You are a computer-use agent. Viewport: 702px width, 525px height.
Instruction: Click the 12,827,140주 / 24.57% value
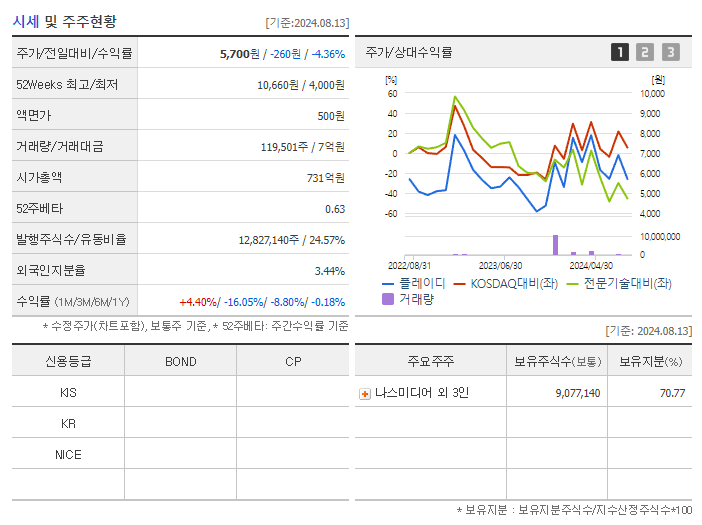tap(291, 240)
